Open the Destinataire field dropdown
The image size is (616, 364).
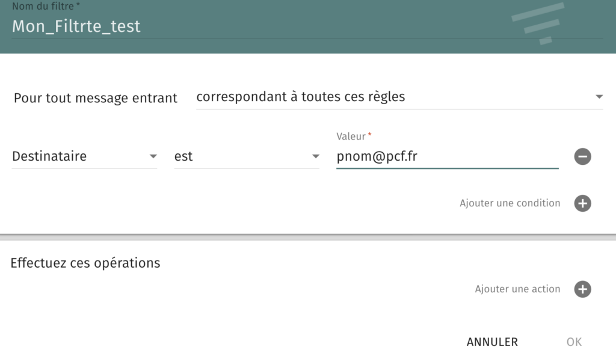tap(84, 156)
